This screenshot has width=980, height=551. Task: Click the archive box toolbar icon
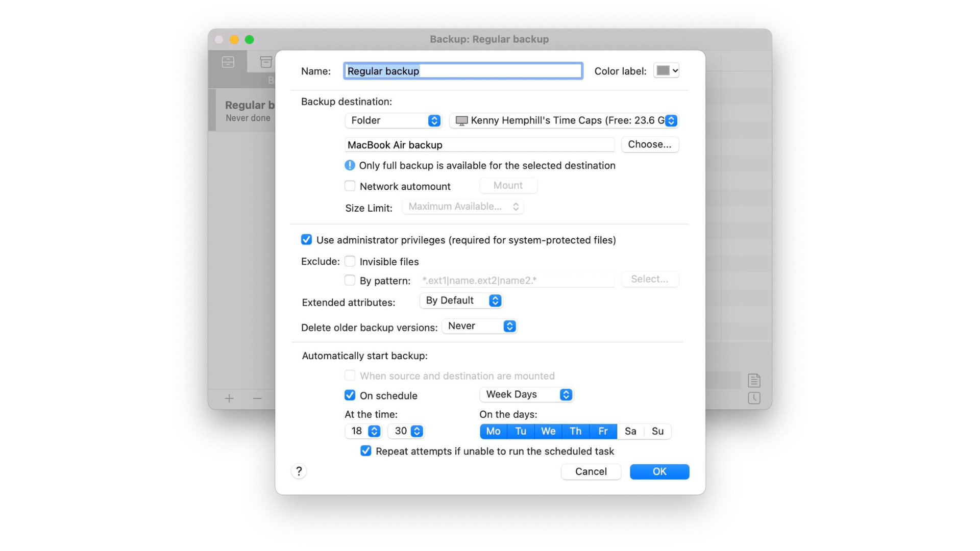[265, 62]
